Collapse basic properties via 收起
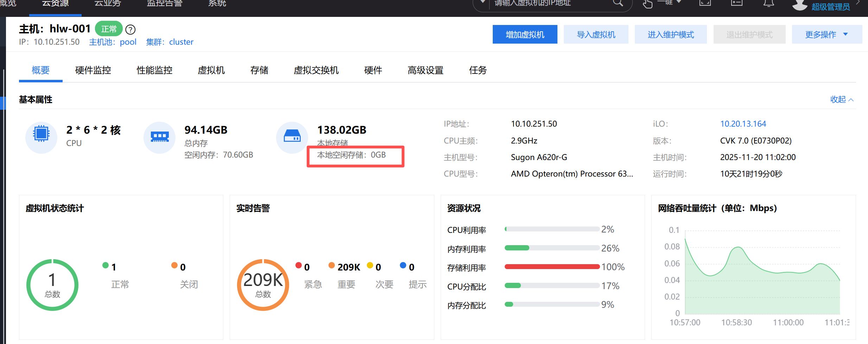Viewport: 868px width, 344px height. pos(842,100)
